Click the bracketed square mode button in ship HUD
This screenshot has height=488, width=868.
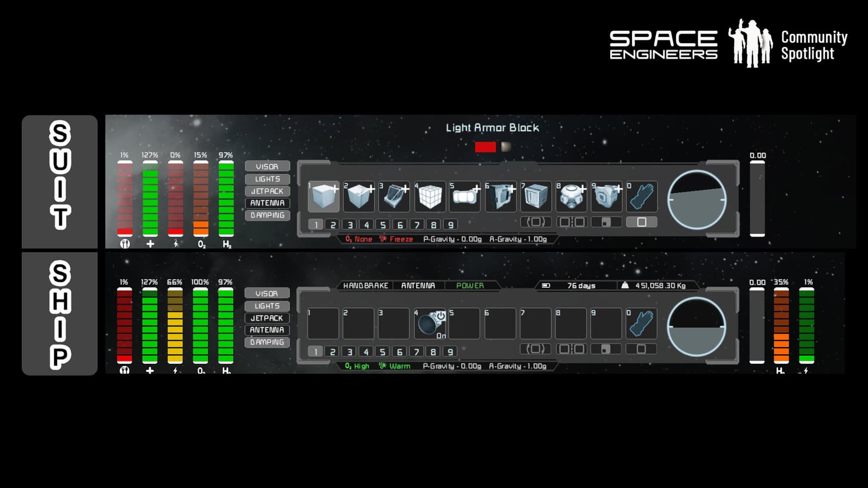pos(535,349)
